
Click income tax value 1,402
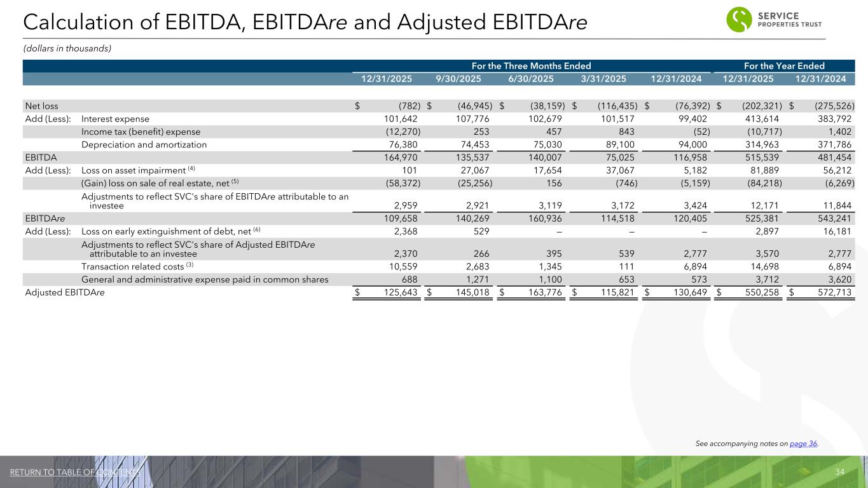tap(841, 132)
